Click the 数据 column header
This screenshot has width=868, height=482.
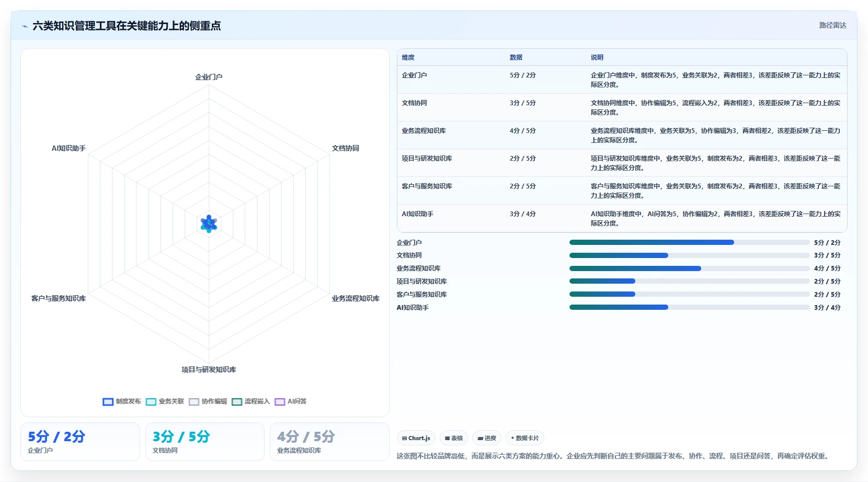coord(516,58)
